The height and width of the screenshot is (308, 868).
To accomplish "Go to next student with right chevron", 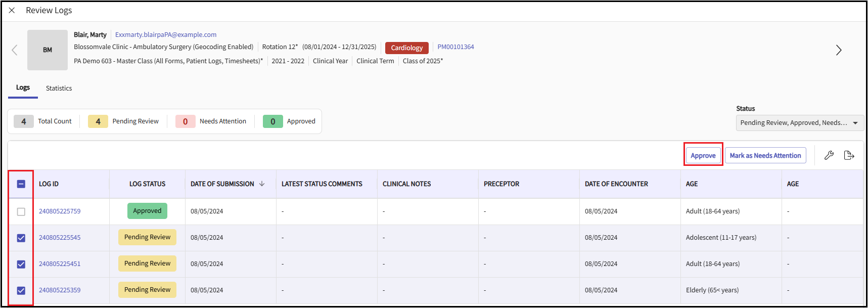I will point(838,50).
